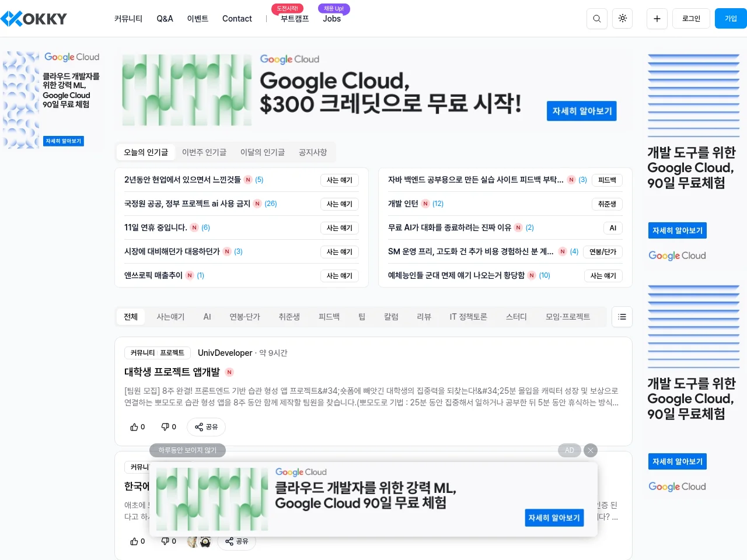
Task: Filter by 피드백 category tab
Action: (329, 317)
